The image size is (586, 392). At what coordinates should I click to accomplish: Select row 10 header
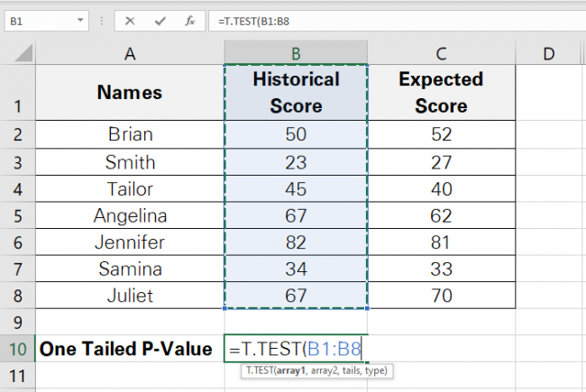[x=18, y=349]
